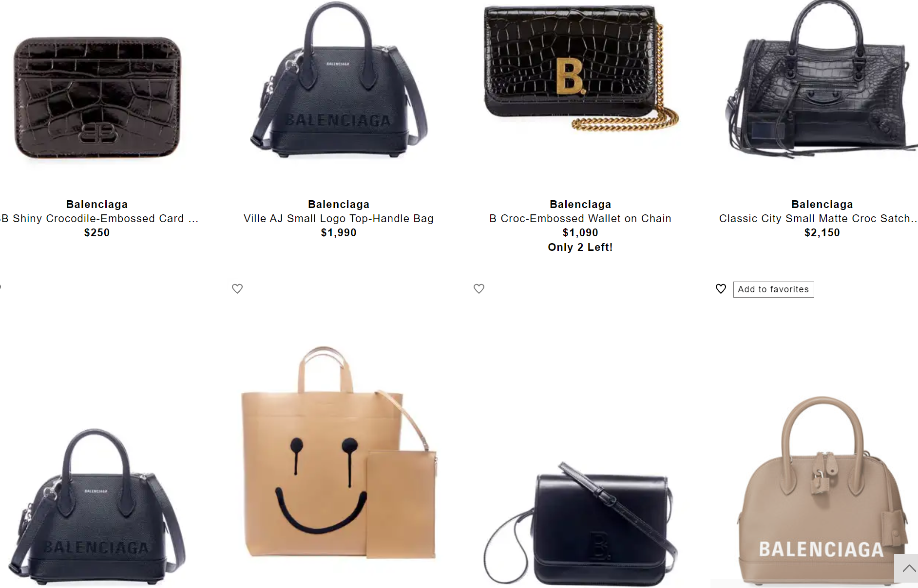Click Balenciaga brand name above $1,990 bag
918x588 pixels.
click(x=339, y=204)
